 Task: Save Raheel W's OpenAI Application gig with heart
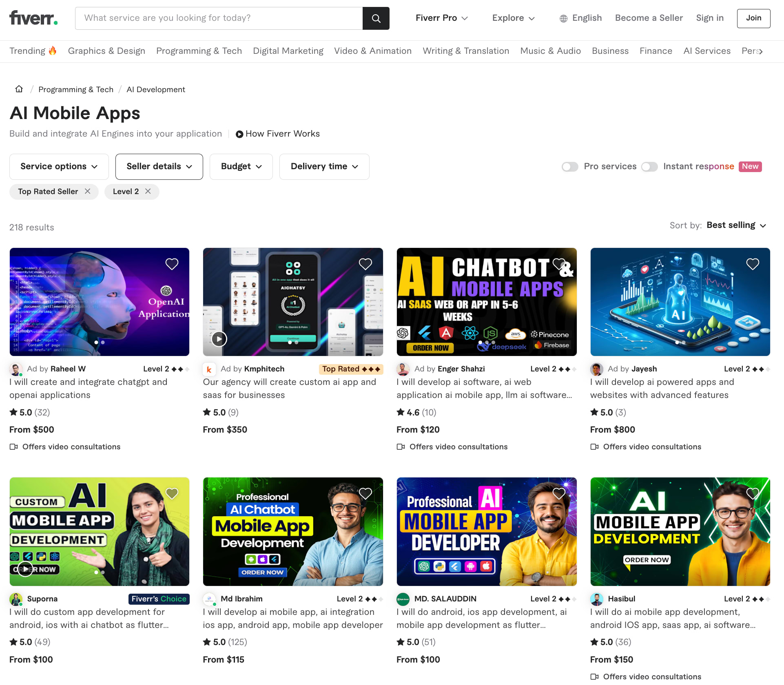(x=172, y=264)
